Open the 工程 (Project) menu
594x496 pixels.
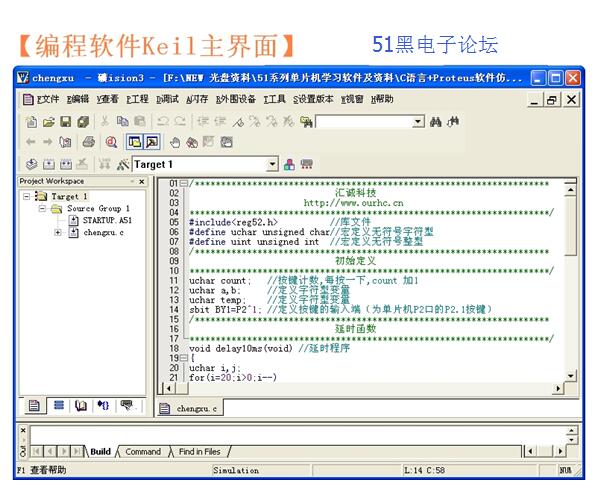pos(137,99)
